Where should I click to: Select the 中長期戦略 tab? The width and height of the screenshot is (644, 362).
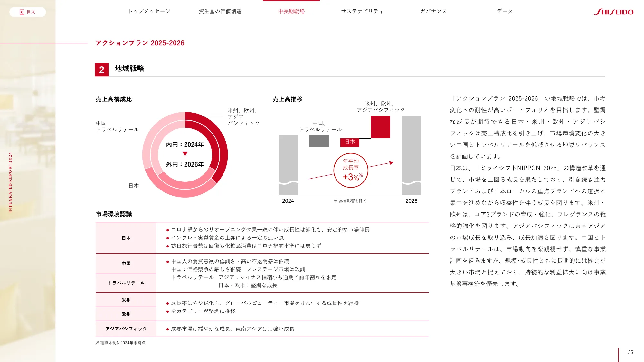pos(291,11)
